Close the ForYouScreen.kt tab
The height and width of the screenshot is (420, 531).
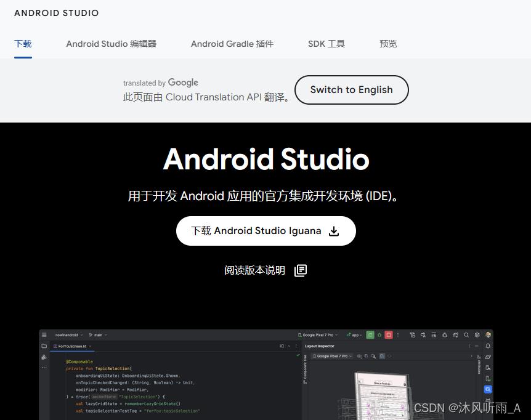(90, 346)
